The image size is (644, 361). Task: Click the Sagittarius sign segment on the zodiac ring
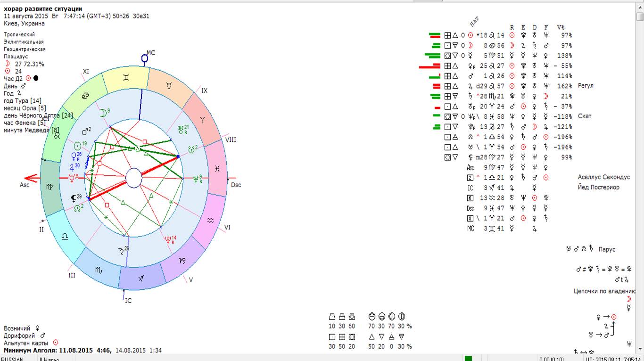140,279
